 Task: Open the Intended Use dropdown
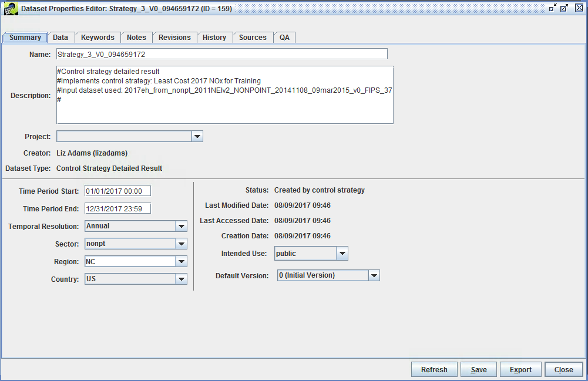(x=342, y=253)
